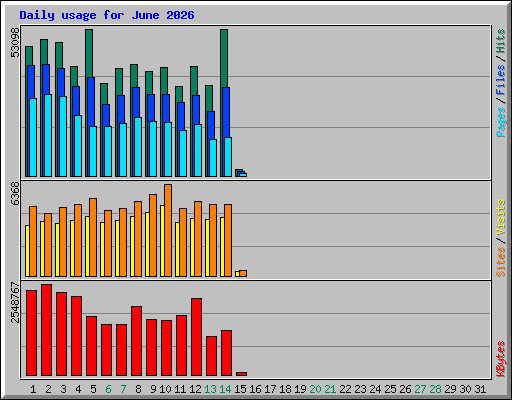Click day 31 on the date axis
Image resolution: width=512 pixels, height=400 pixels.
480,389
